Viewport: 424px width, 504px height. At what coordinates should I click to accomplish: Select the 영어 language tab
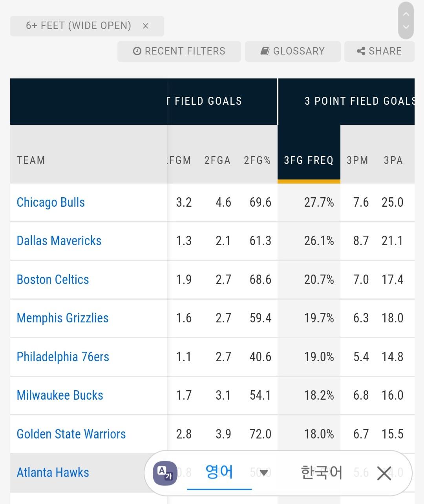(x=219, y=472)
